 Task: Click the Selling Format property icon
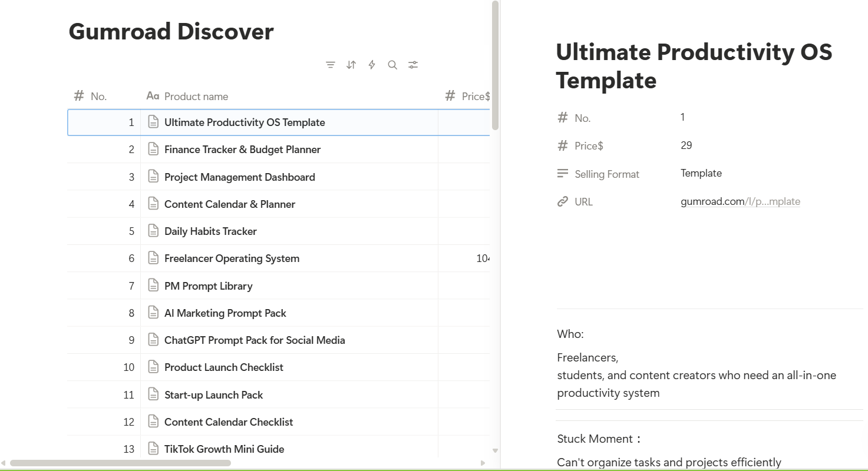tap(563, 173)
